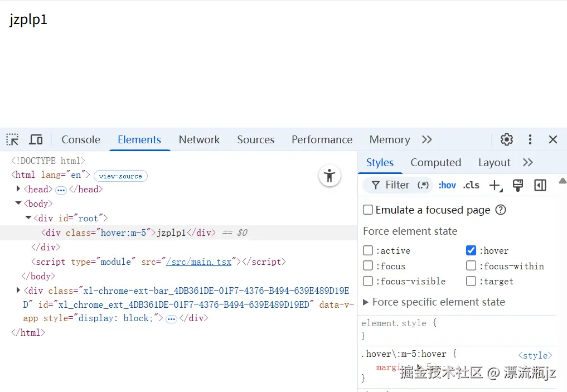
Task: Click the jzplp1 page text
Action: (28, 20)
